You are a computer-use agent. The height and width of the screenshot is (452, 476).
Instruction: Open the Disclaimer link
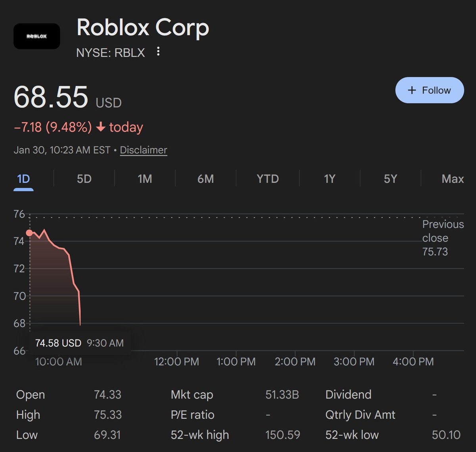(144, 150)
